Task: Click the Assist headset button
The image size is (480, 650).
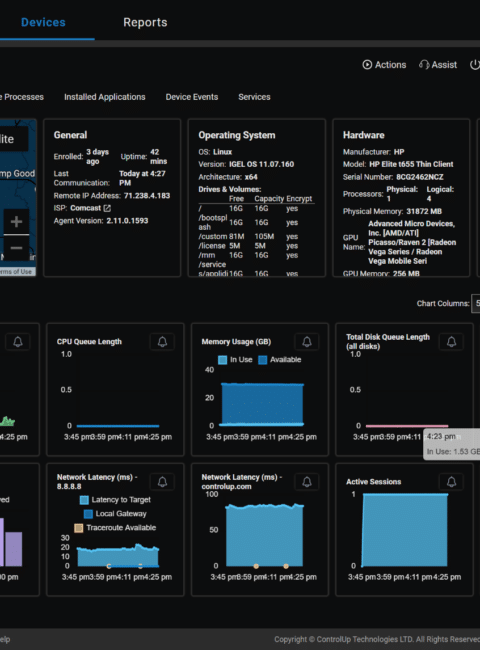Action: pos(438,65)
